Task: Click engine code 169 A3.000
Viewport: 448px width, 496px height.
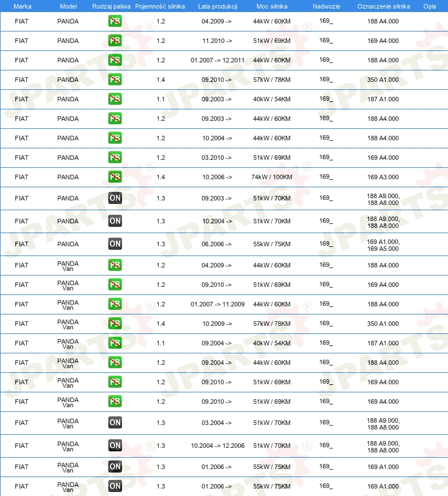Action: (x=383, y=177)
